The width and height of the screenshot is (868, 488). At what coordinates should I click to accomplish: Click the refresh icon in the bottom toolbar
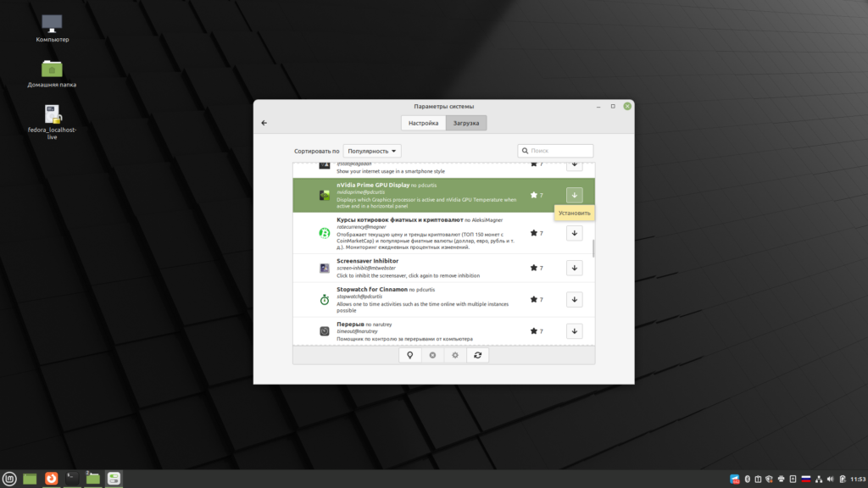(478, 355)
